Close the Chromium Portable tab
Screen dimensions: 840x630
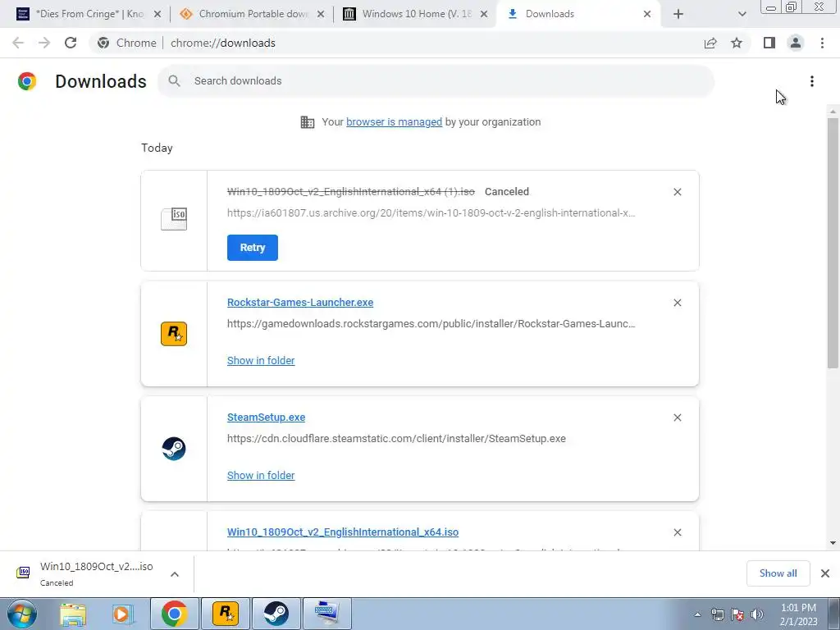tap(321, 14)
